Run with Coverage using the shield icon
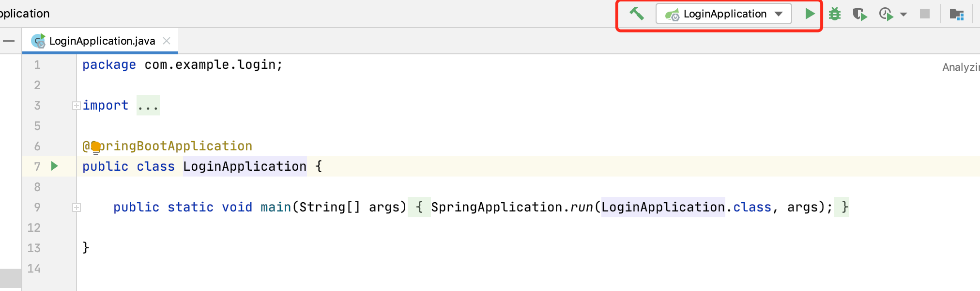 click(860, 14)
